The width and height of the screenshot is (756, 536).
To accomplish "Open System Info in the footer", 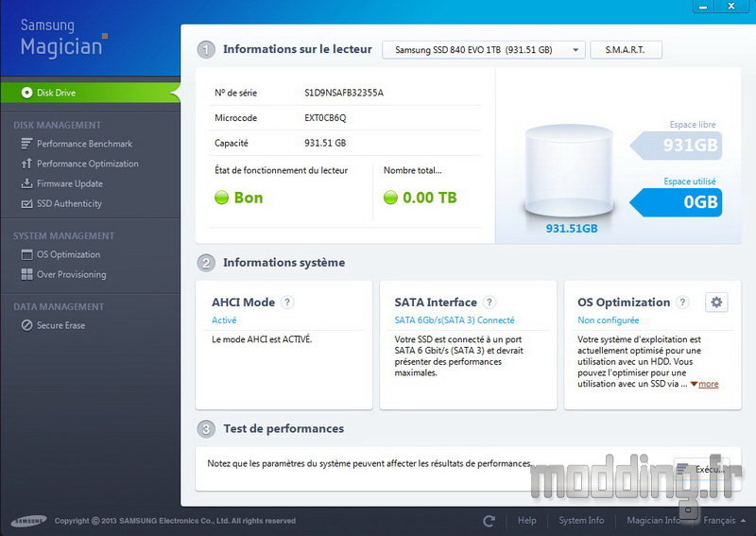I will 581,521.
